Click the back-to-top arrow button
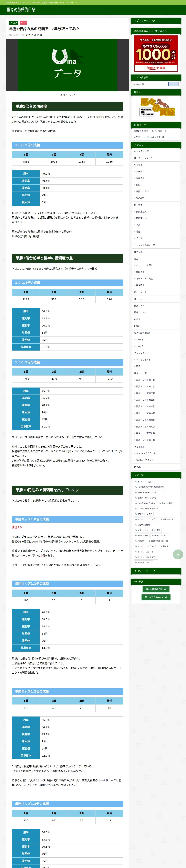Image resolution: width=186 pixels, height=868 pixels. pyautogui.click(x=178, y=554)
